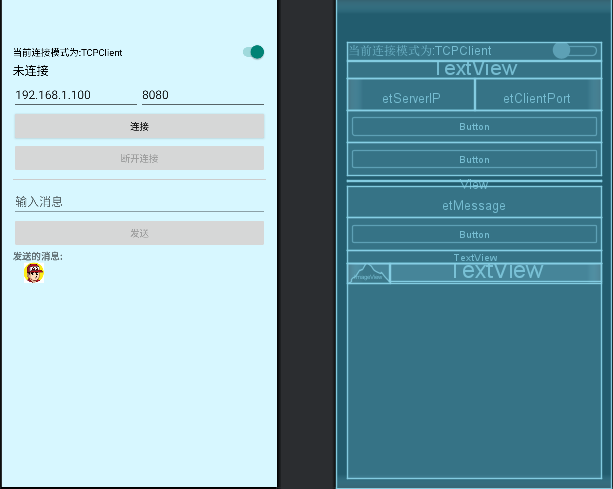Select the large TextView beside the ImageView placeholder
The width and height of the screenshot is (613, 489).
pyautogui.click(x=496, y=272)
